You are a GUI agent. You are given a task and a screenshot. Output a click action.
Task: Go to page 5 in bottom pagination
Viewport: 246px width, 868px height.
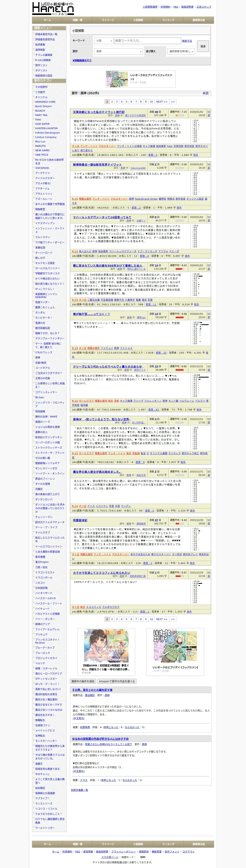click(126, 619)
